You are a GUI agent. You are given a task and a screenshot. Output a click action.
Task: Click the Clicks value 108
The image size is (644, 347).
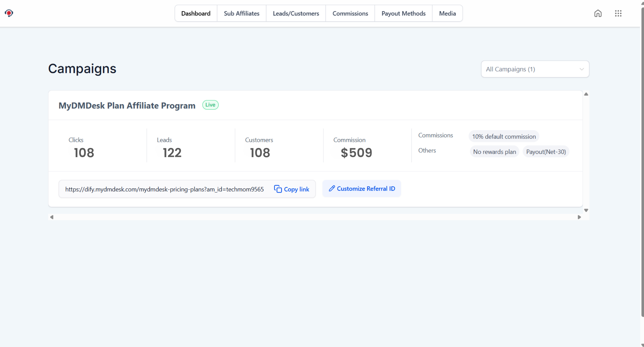pyautogui.click(x=84, y=153)
